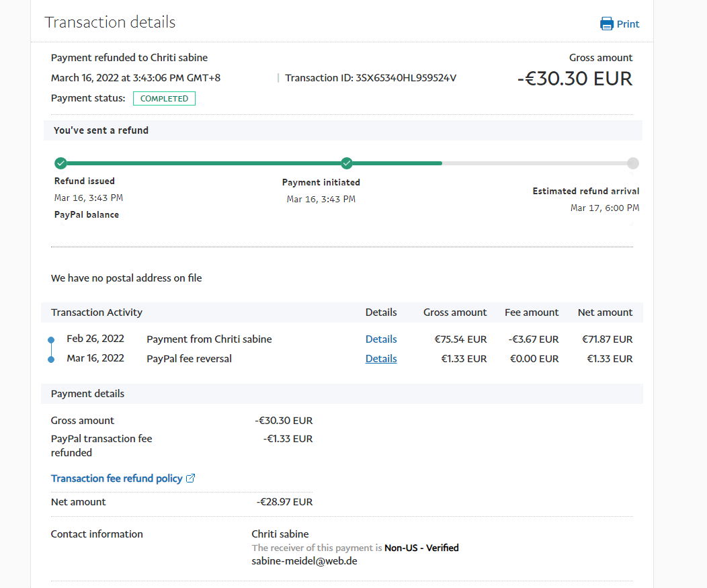Click the Payment initiated green checkmark
707x588 pixels.
347,163
